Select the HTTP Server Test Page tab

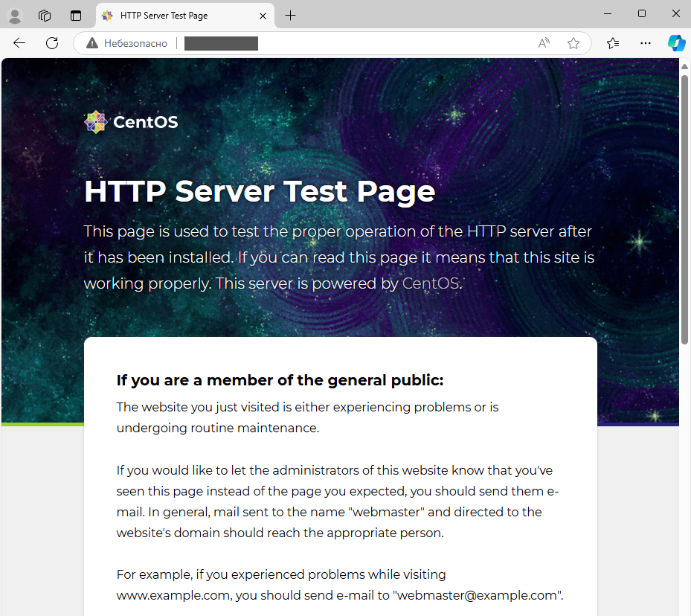185,16
